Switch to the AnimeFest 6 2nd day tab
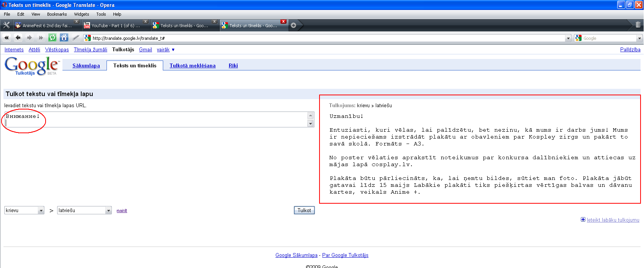 pos(47,25)
